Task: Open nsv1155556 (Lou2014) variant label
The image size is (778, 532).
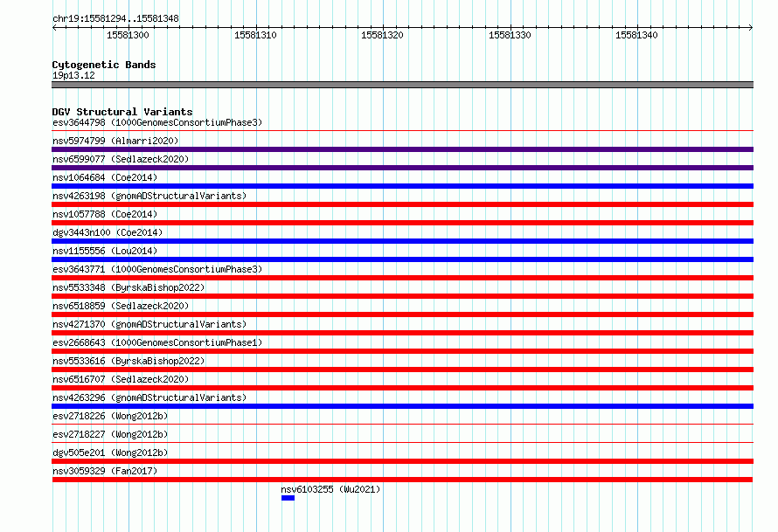Action: point(105,251)
